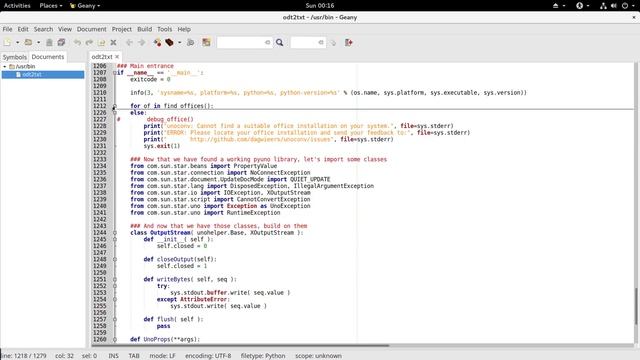Click the vertical scrollbar thumb in editor

(x=636, y=307)
